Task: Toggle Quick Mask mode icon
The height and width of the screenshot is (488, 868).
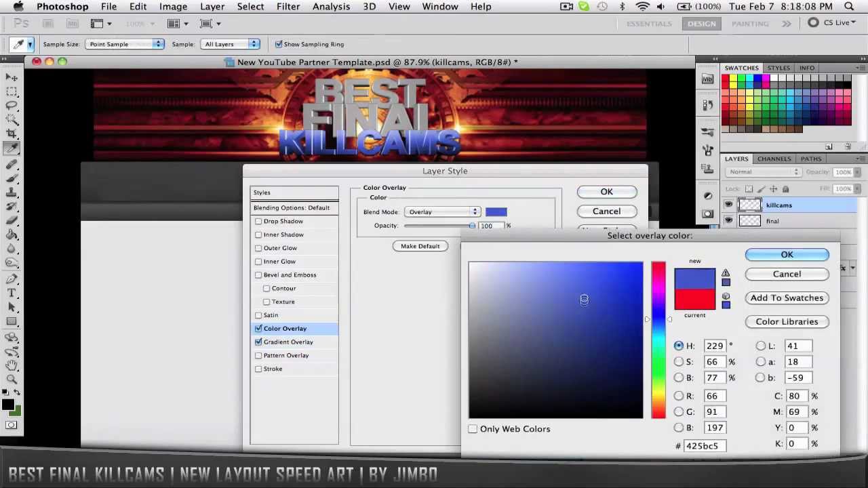Action: 12,425
